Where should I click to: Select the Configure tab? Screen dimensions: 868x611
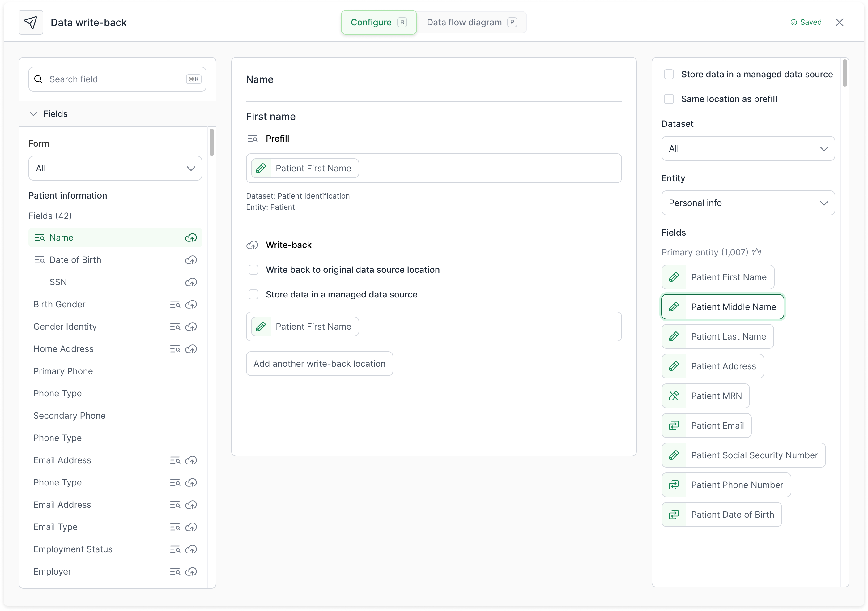tap(378, 22)
